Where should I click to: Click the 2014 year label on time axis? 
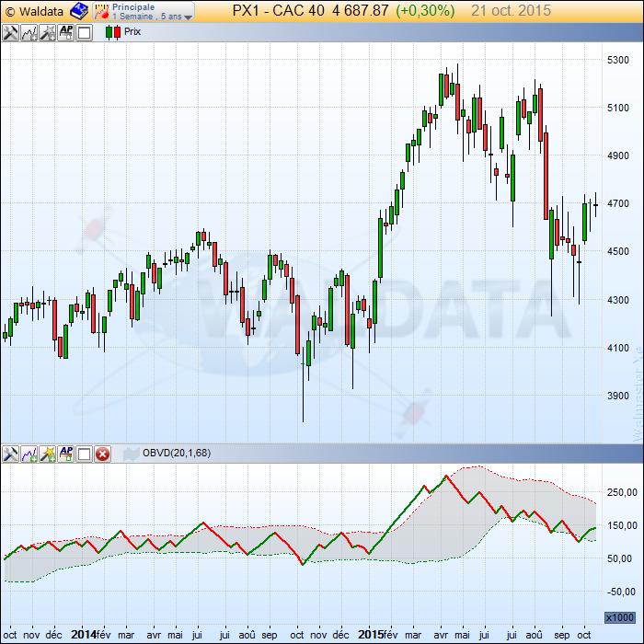point(83,635)
